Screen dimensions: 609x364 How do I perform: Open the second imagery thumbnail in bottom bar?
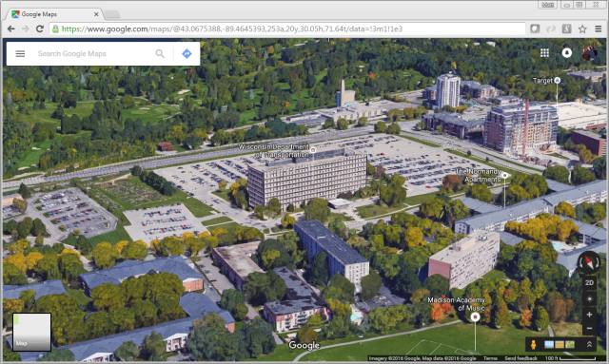point(560,344)
